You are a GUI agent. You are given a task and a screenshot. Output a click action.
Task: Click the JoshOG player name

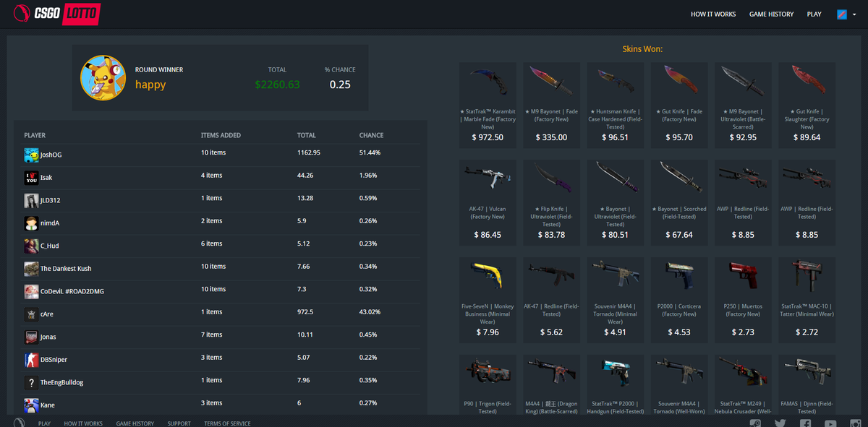click(x=51, y=155)
